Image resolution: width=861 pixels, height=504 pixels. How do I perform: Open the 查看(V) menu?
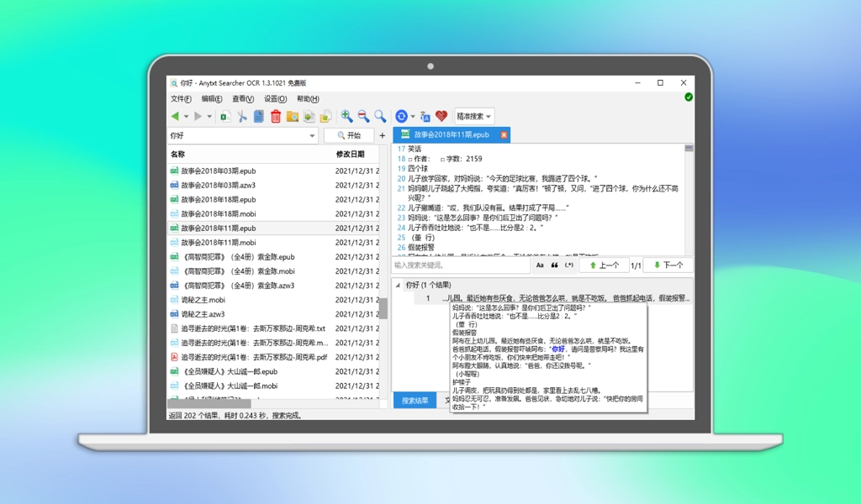(243, 99)
